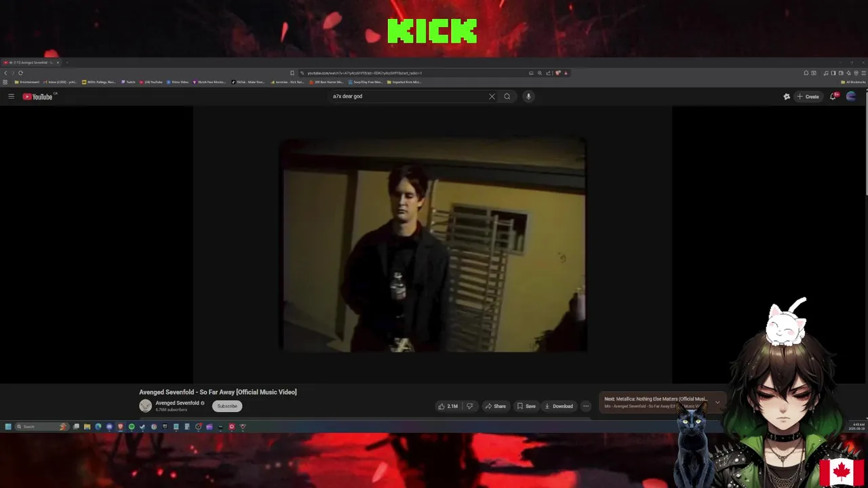The width and height of the screenshot is (868, 488).
Task: Expand the Next mix playlist chevron
Action: coord(717,402)
